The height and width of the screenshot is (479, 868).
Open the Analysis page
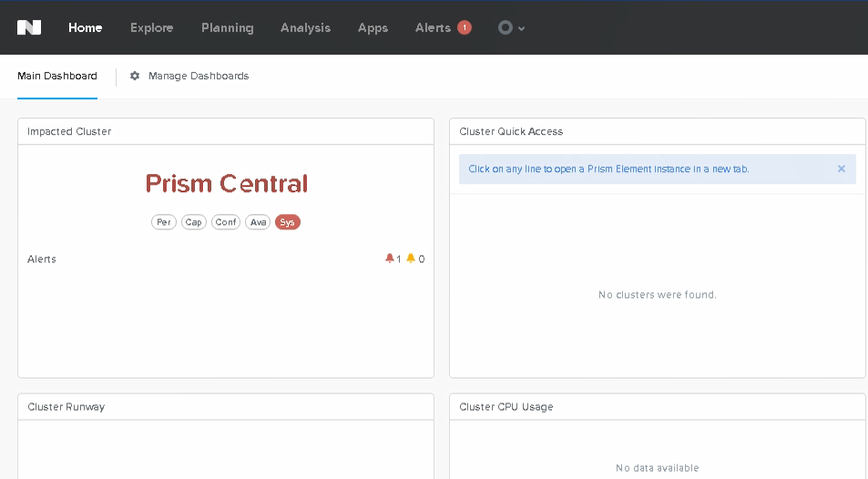coord(305,27)
